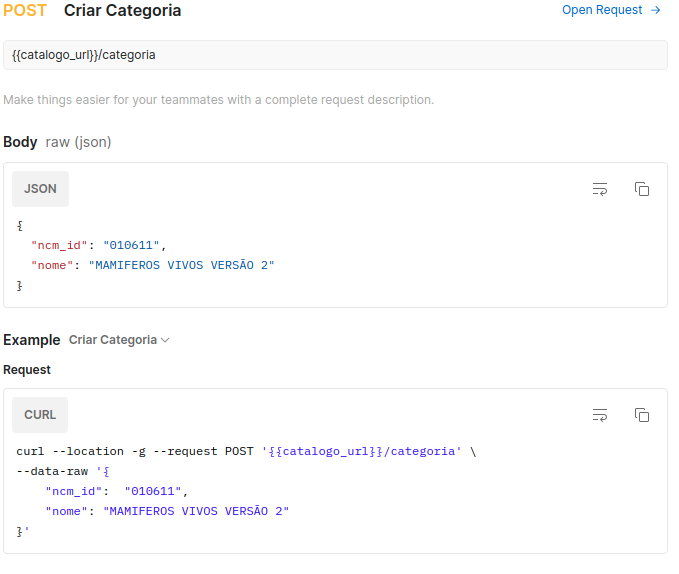This screenshot has height=574, width=679.
Task: Click the "ncm_id" line in CURL snippet
Action: pos(116,491)
